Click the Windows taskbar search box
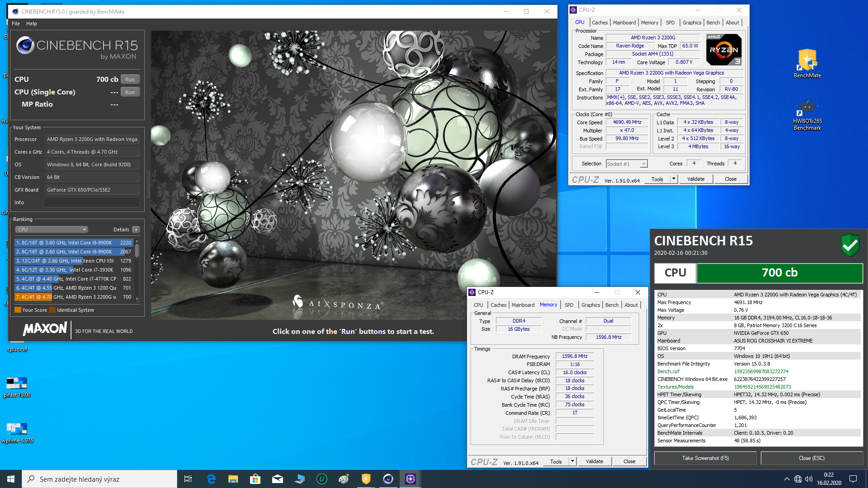 point(99,479)
